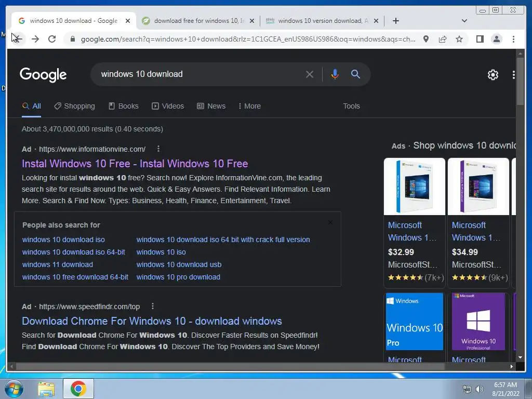Viewport: 532px width, 399px height.
Task: Search for 'windows 10 download usb'
Action: pyautogui.click(x=179, y=264)
